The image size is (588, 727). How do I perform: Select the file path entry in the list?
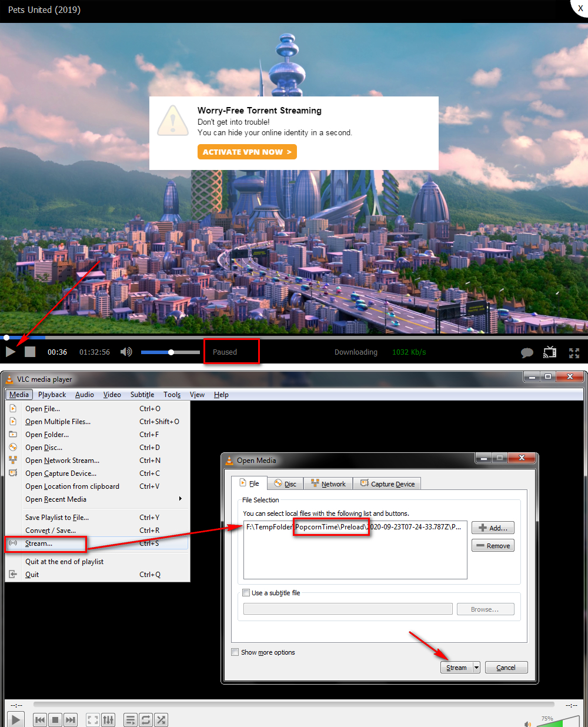[355, 527]
